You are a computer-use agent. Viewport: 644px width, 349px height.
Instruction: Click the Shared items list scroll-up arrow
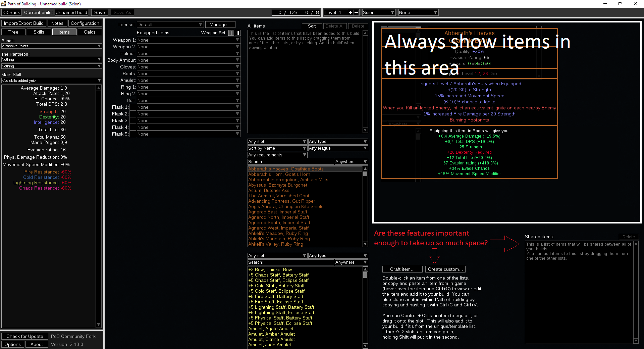636,244
